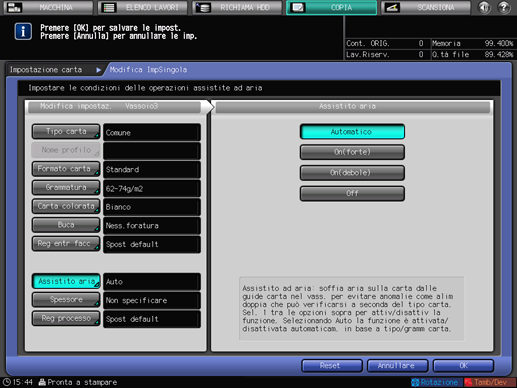Select Automatico air assist option

(352, 132)
